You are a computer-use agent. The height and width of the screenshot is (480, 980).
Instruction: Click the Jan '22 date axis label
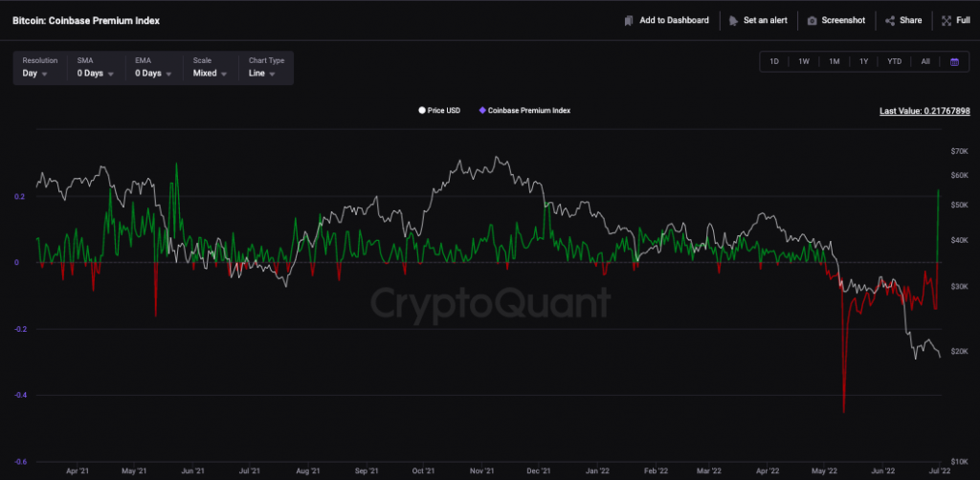pyautogui.click(x=598, y=472)
